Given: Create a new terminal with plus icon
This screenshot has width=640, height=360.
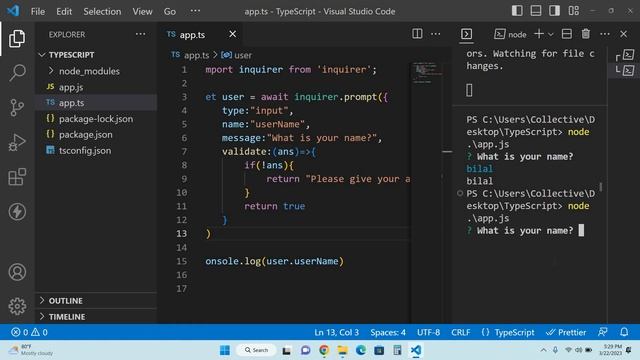Looking at the screenshot, I should 539,34.
